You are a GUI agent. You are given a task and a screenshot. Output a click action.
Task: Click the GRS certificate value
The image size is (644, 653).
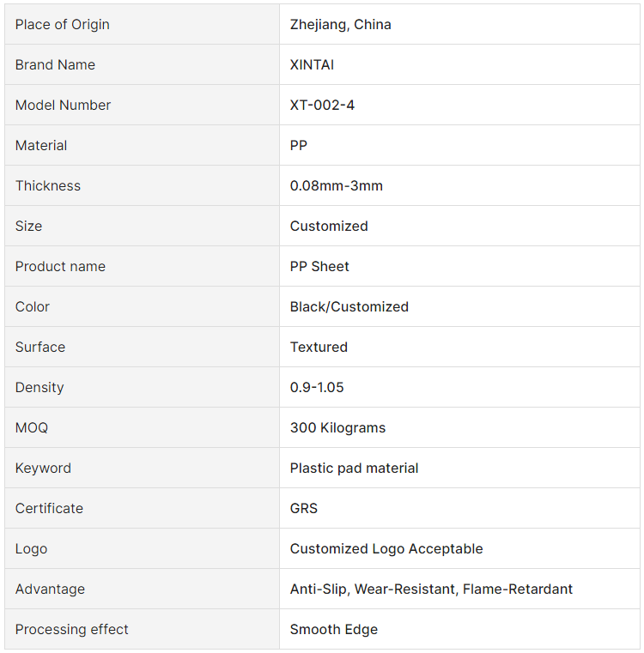coord(304,508)
